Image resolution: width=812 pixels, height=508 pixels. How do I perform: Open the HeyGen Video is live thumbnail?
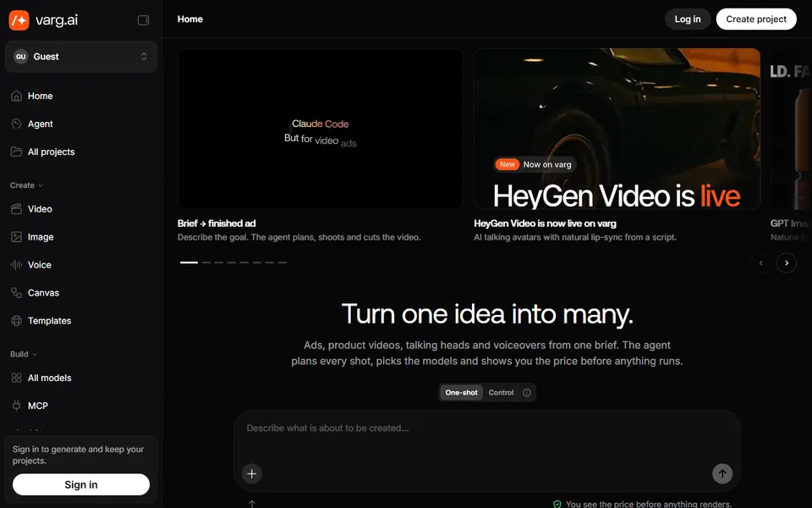click(x=617, y=129)
